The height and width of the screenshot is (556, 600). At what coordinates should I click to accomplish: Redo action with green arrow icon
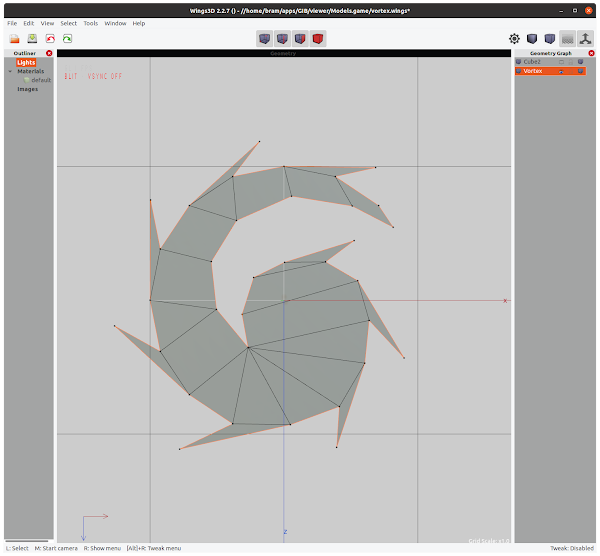67,39
